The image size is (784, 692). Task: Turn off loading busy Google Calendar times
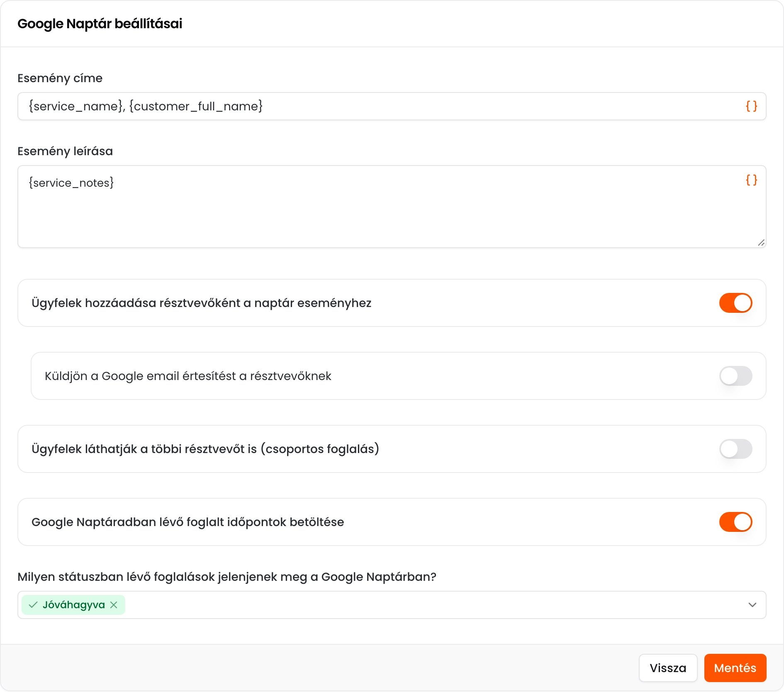(735, 522)
